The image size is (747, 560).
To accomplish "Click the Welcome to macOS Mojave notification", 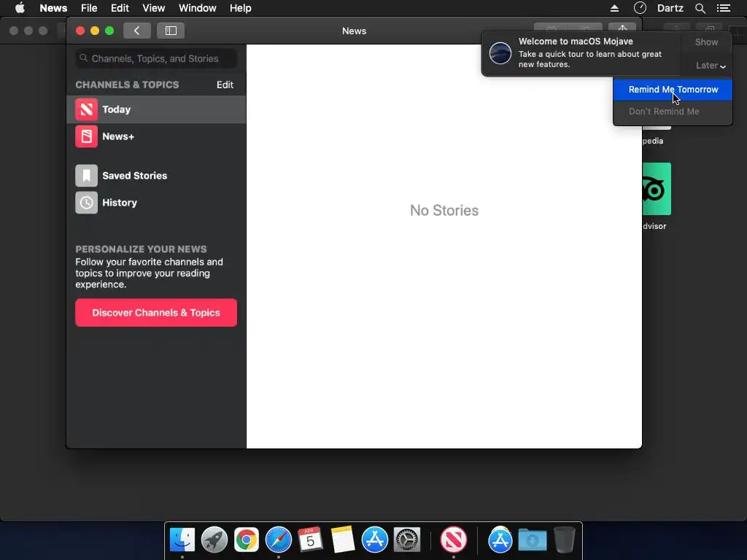I will click(581, 52).
